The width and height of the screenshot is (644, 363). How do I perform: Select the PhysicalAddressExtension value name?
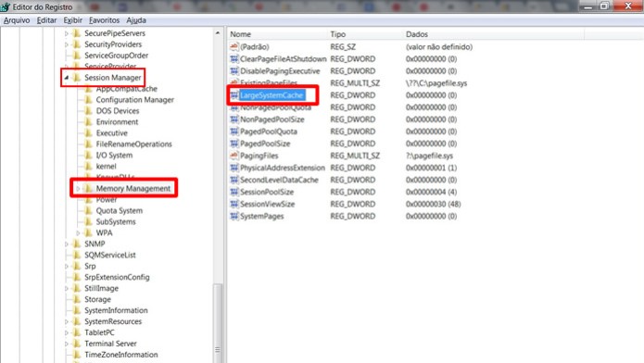pyautogui.click(x=283, y=168)
